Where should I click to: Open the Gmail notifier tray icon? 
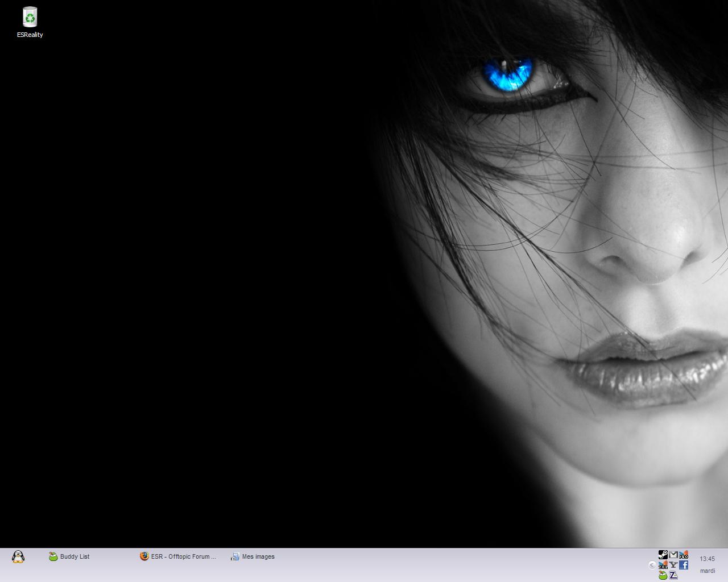[673, 555]
